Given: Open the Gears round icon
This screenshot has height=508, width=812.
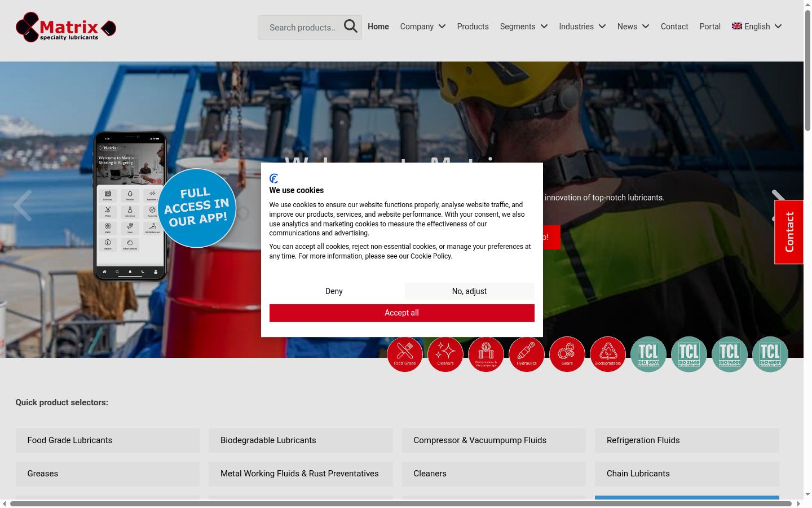Looking at the screenshot, I should (x=567, y=354).
